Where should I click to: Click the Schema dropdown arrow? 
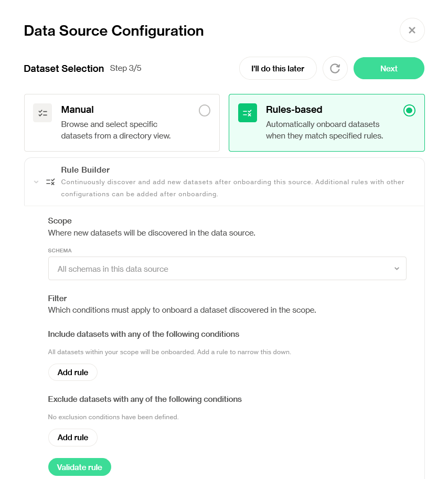(x=397, y=269)
